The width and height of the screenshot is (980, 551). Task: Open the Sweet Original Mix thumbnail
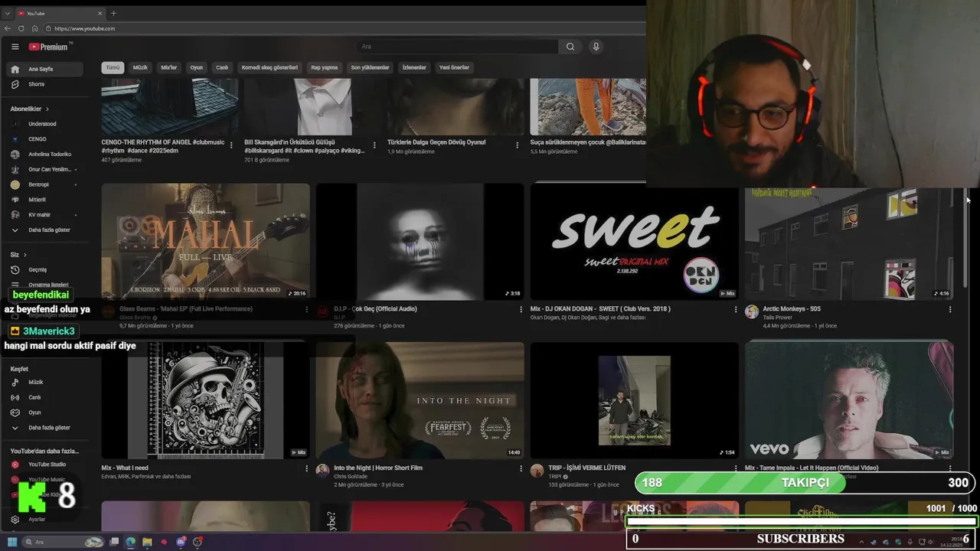pos(635,242)
